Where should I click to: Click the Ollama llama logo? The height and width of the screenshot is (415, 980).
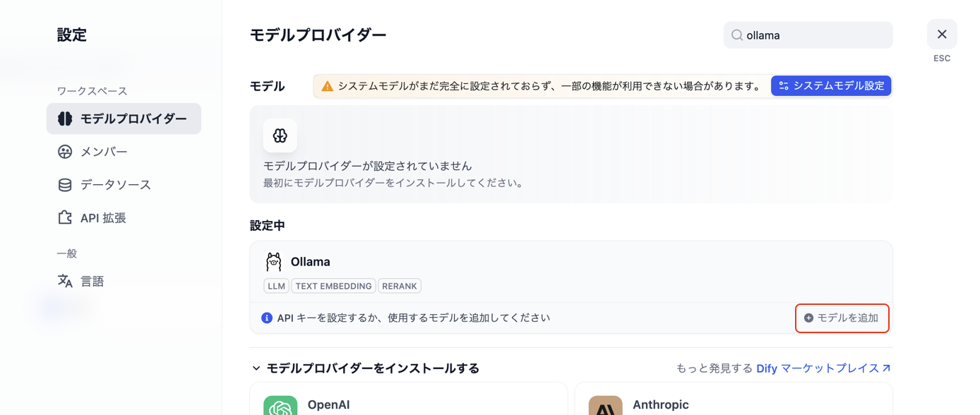(273, 262)
